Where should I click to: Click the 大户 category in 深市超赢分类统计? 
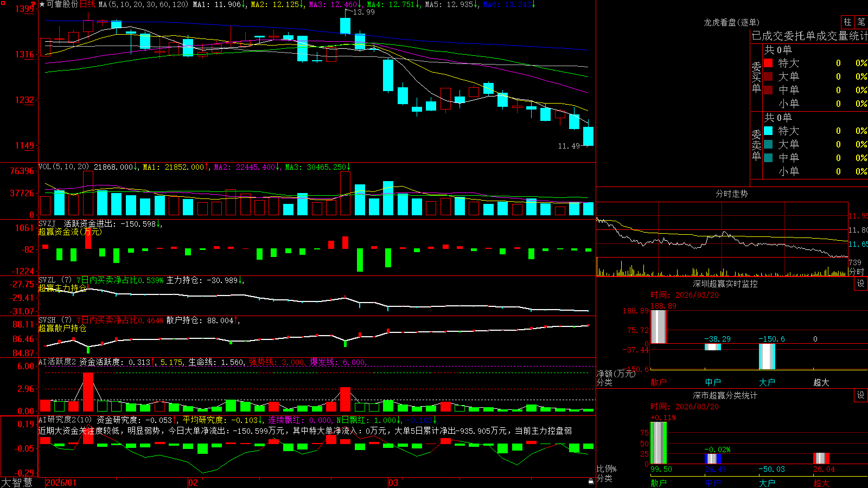pyautogui.click(x=767, y=483)
